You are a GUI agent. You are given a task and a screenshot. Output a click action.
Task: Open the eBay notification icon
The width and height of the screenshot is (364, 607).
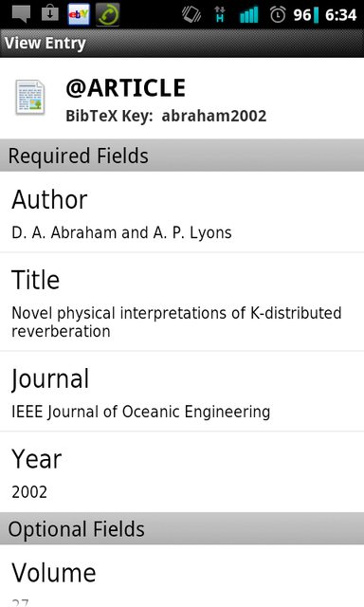[79, 15]
